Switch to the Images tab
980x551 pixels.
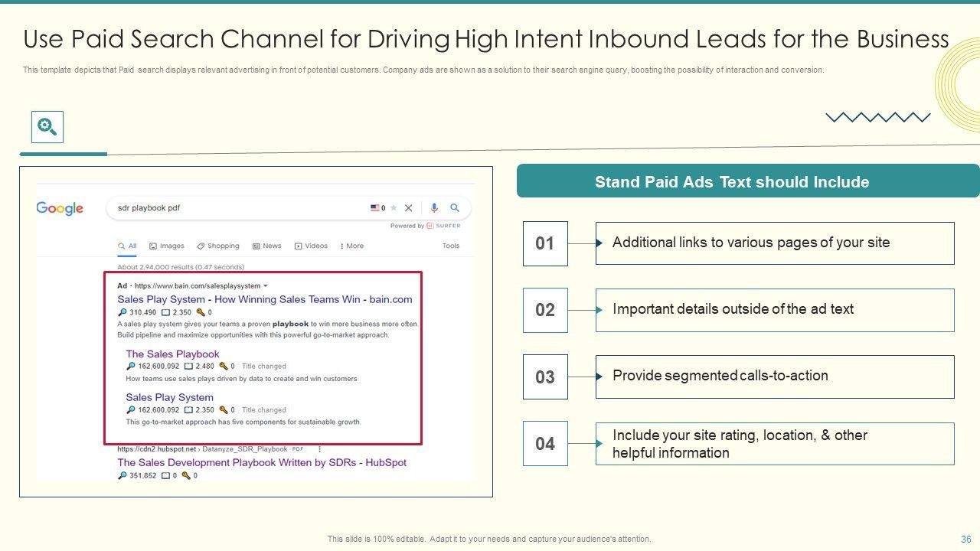[x=167, y=246]
